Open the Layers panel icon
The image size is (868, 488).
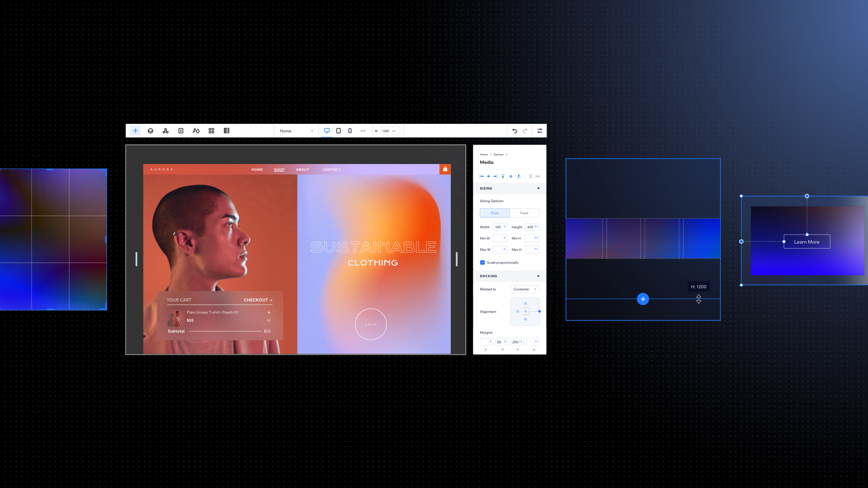(150, 131)
